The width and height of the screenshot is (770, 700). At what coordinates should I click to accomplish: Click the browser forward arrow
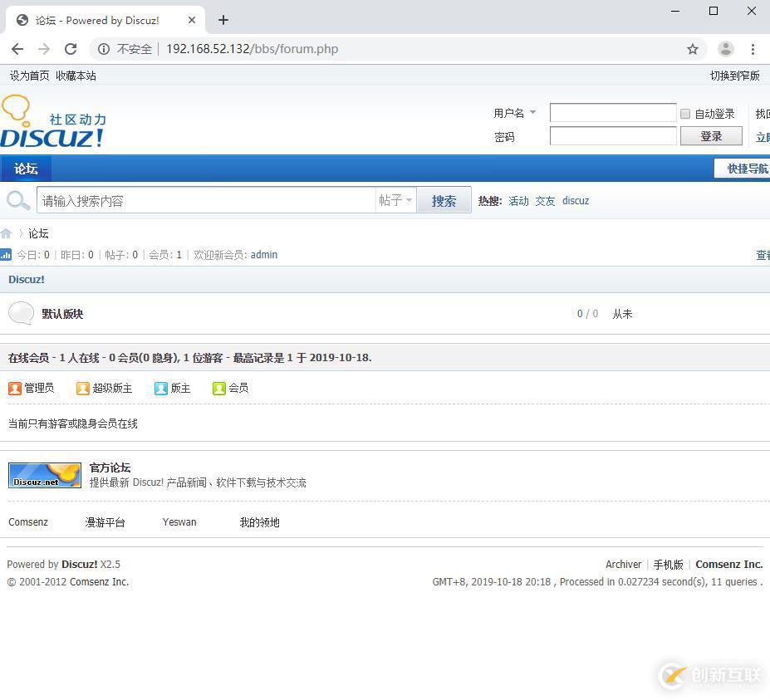tap(44, 49)
